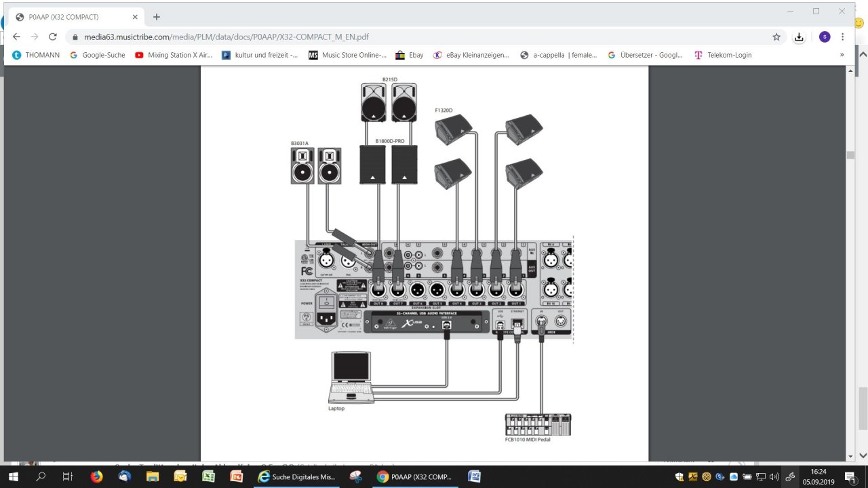The image size is (868, 488).
Task: Click the B215D label in diagram
Action: pos(390,79)
